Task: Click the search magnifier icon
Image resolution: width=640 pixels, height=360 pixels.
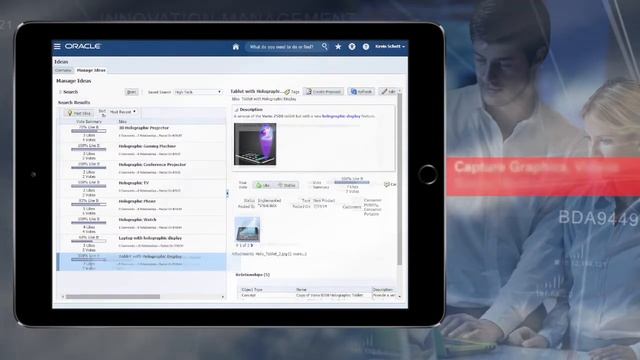Action: pos(324,47)
